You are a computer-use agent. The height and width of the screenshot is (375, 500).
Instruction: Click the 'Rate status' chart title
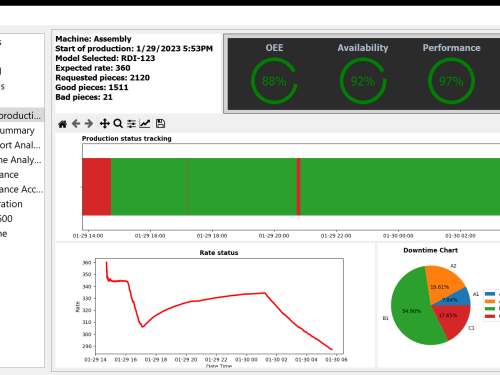(x=219, y=253)
